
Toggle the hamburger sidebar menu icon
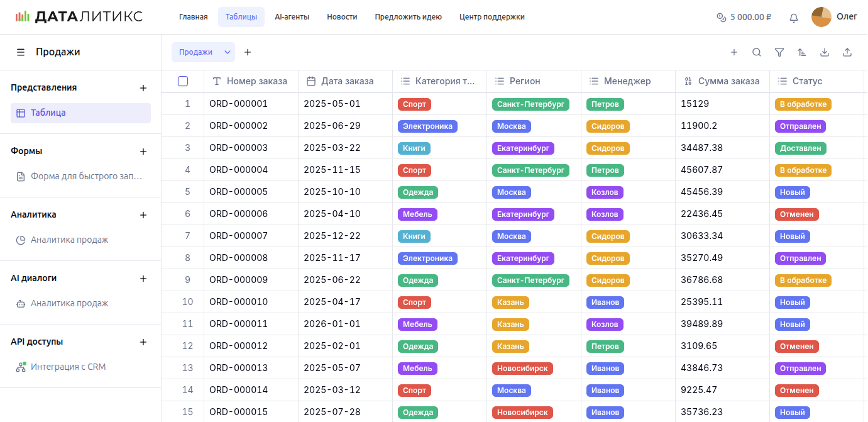click(x=21, y=52)
